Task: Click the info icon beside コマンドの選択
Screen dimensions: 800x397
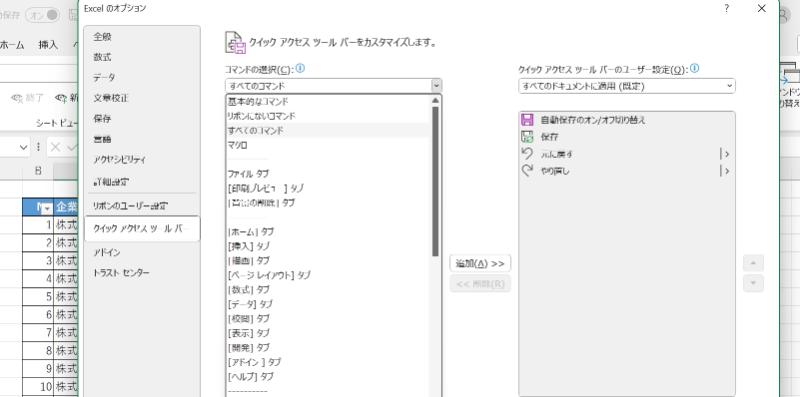Action: [300, 68]
